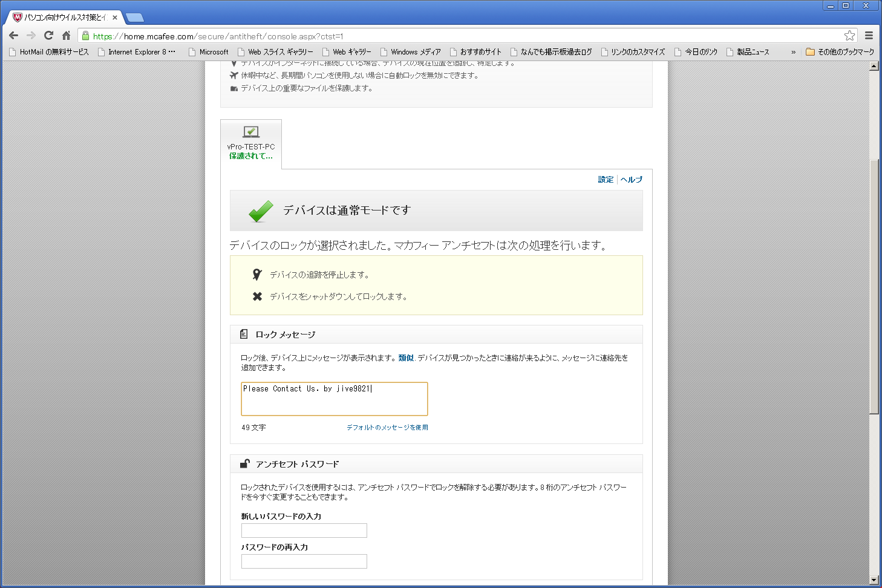Screen dimensions: 882x588
Task: Open the ヘルプ help link
Action: coord(632,180)
